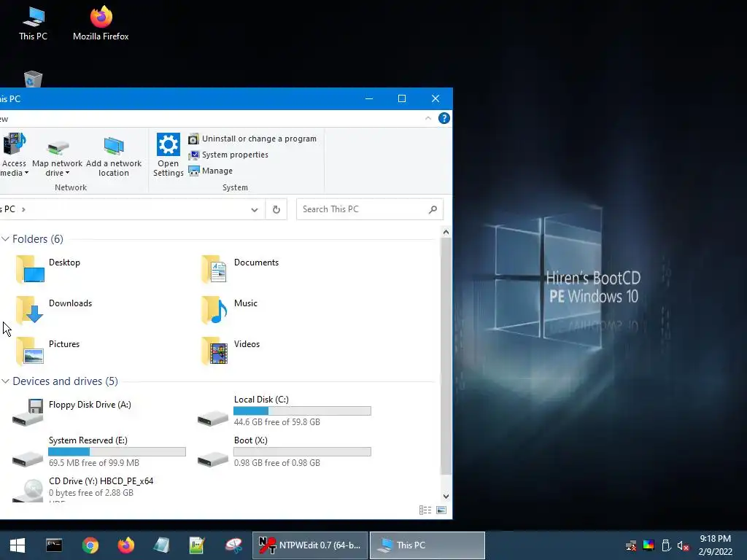
Task: Select the Boot (X:) drive
Action: [284, 451]
